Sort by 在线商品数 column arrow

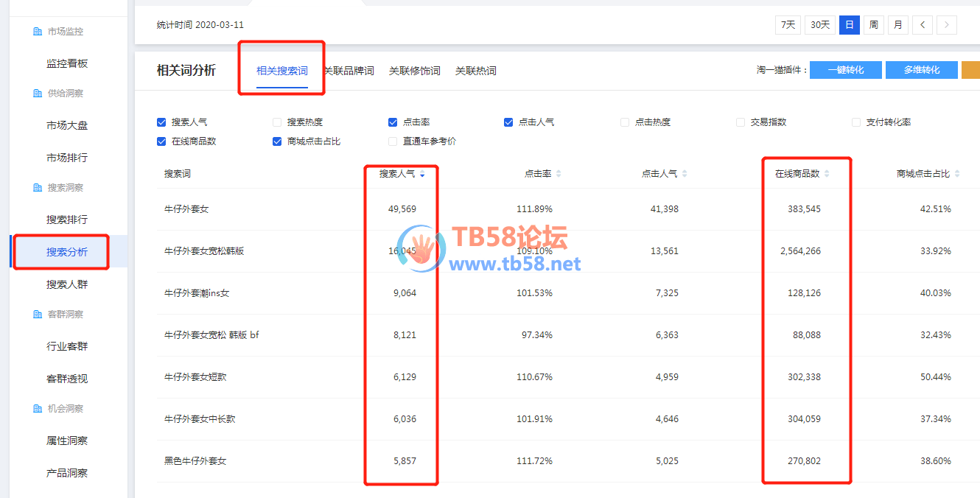[827, 174]
